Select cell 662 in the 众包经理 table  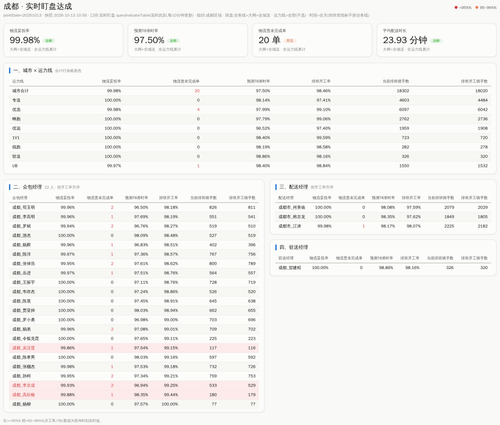pyautogui.click(x=213, y=310)
